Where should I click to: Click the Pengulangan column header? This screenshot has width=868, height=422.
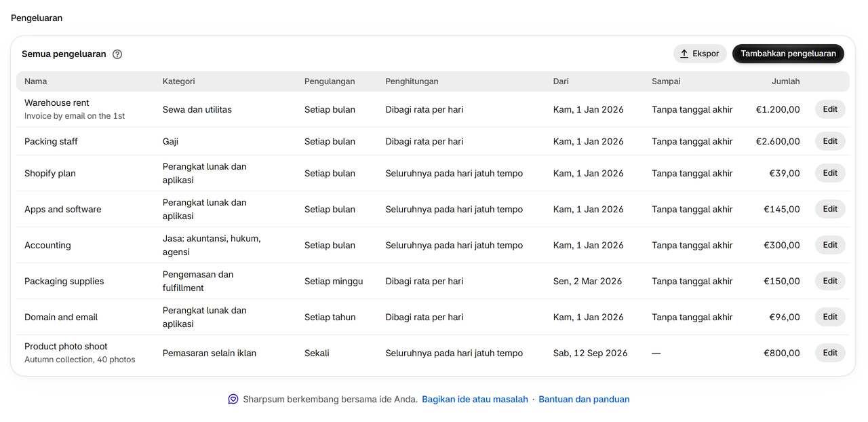(330, 81)
